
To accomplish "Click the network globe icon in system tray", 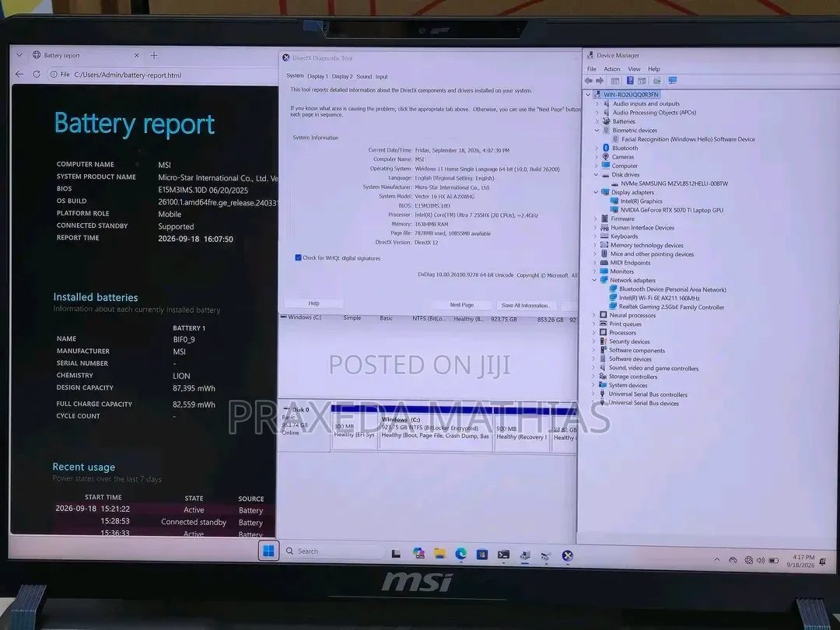I will click(748, 560).
